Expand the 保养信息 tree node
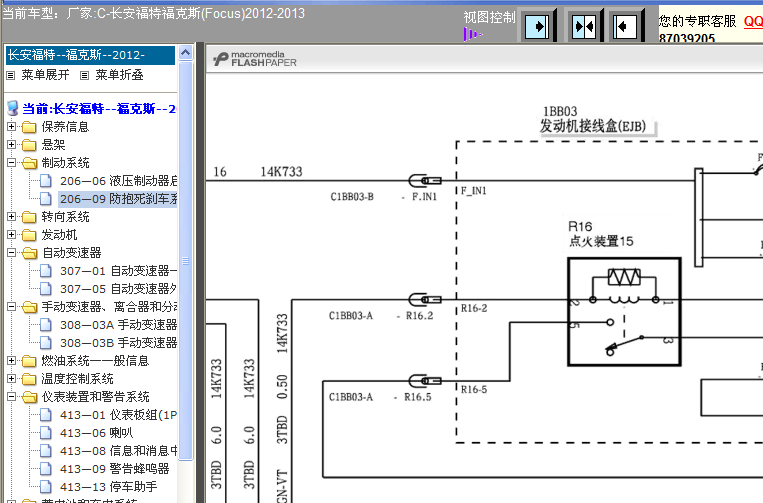Screen dimensions: 763x503 pyautogui.click(x=12, y=126)
